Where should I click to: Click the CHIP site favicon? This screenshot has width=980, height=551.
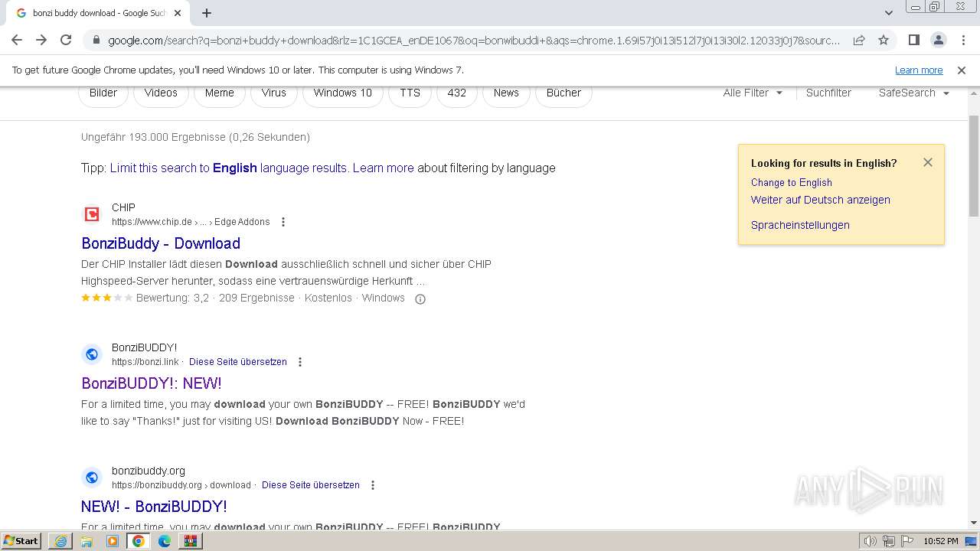pyautogui.click(x=92, y=214)
